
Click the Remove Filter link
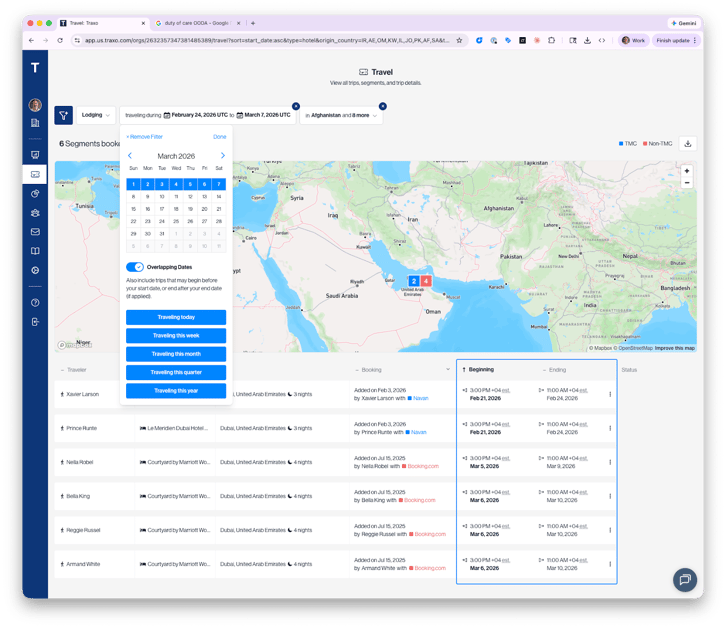coord(144,137)
